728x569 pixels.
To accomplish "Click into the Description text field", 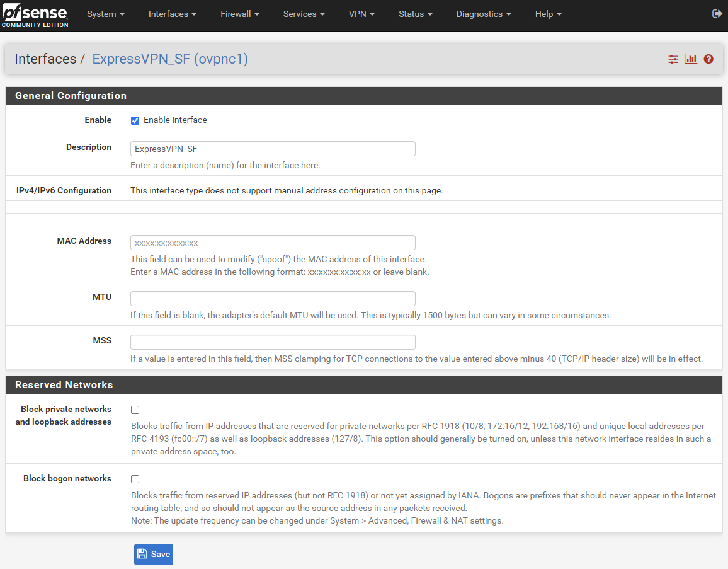I will tap(273, 149).
